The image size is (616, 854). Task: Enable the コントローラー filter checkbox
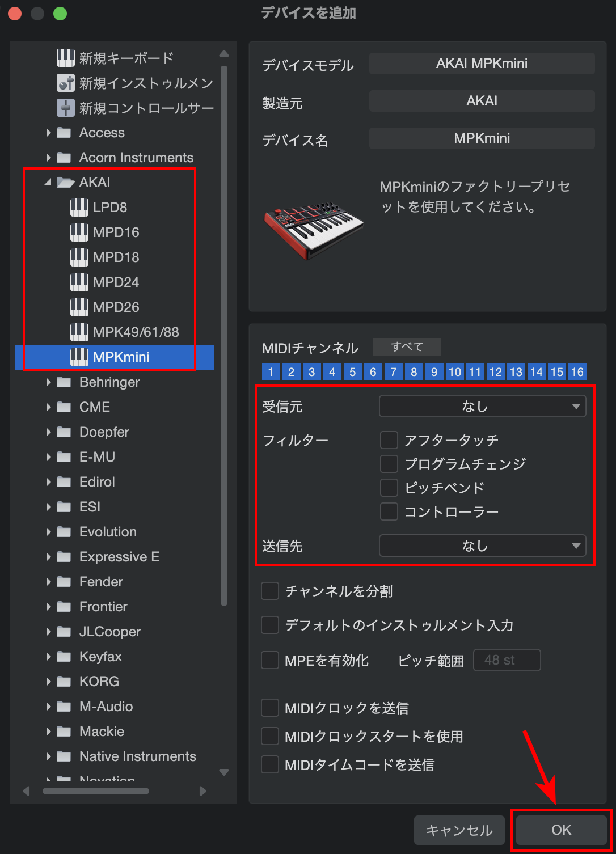point(389,511)
